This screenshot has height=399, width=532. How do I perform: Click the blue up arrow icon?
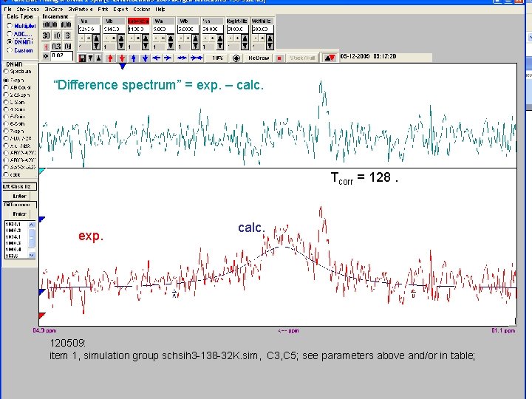click(x=134, y=58)
